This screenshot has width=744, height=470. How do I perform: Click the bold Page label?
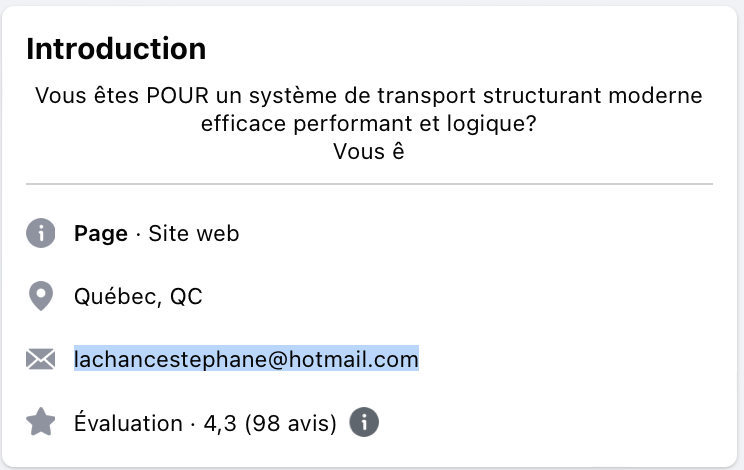[x=101, y=233]
